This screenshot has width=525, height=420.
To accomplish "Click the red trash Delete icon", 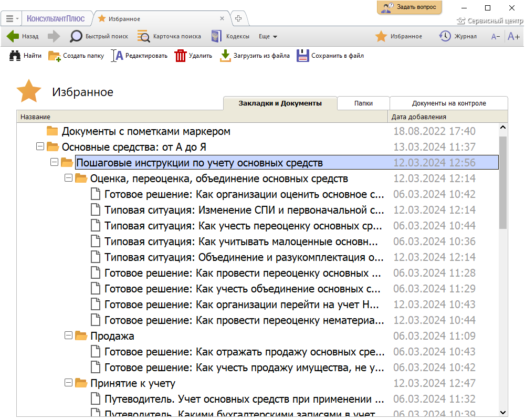I will coord(180,56).
